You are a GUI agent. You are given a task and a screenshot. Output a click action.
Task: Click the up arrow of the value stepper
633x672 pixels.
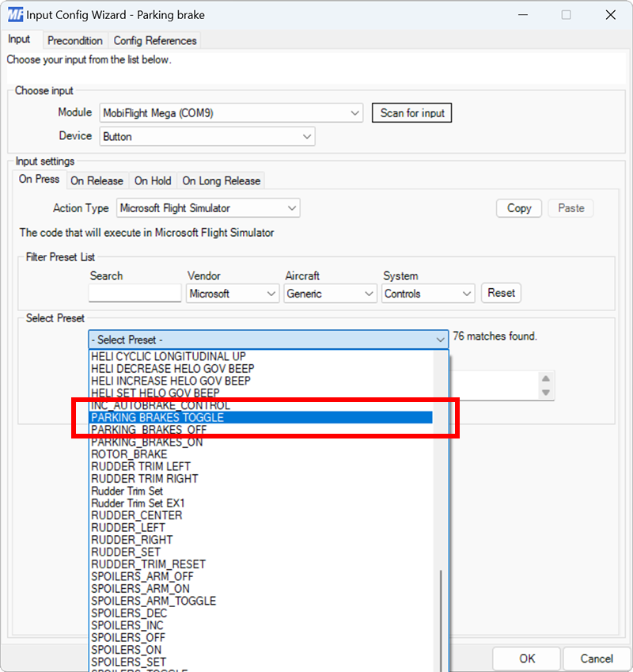pos(546,378)
